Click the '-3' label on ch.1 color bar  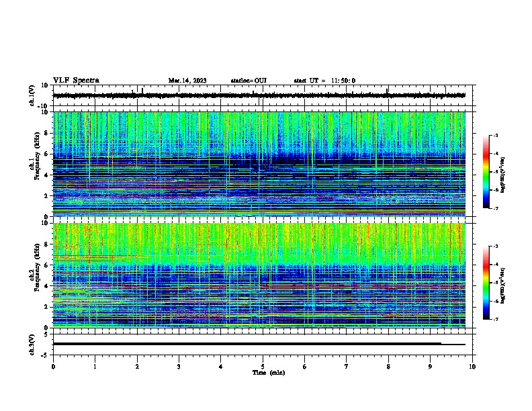[495, 135]
